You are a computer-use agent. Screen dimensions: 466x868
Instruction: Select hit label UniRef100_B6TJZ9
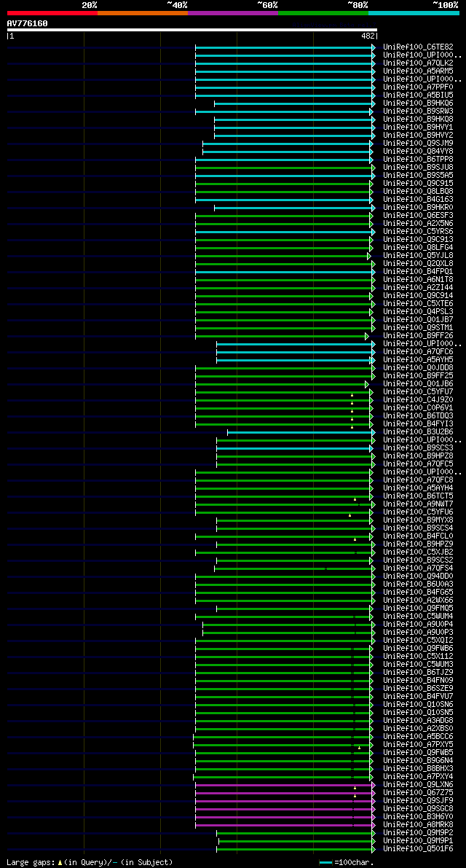pos(418,673)
